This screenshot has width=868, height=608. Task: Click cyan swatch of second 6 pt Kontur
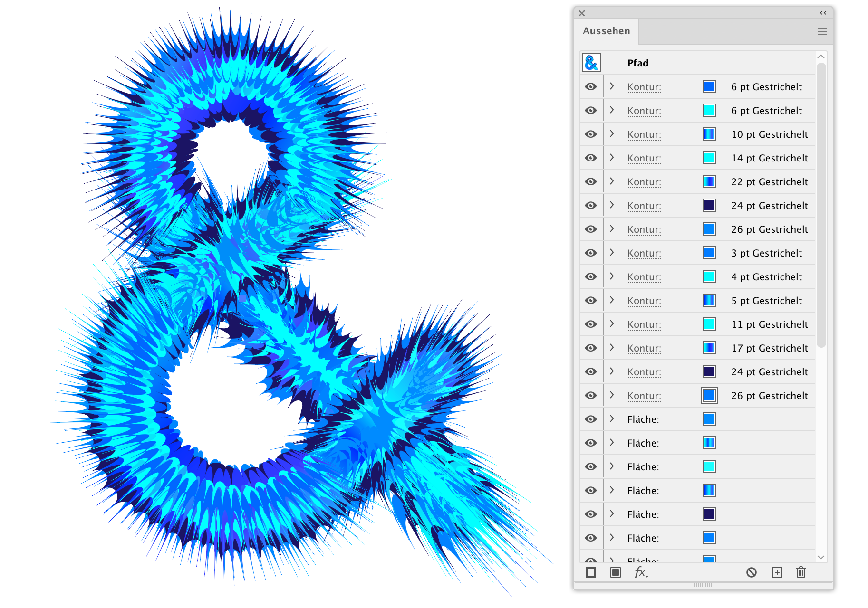709,110
